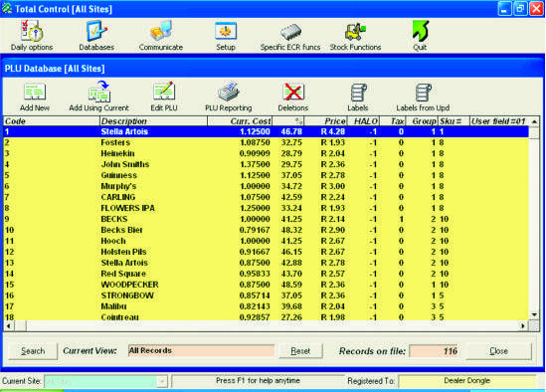Select the Red Square row
Image resolution: width=546 pixels, height=392 pixels.
(266, 274)
